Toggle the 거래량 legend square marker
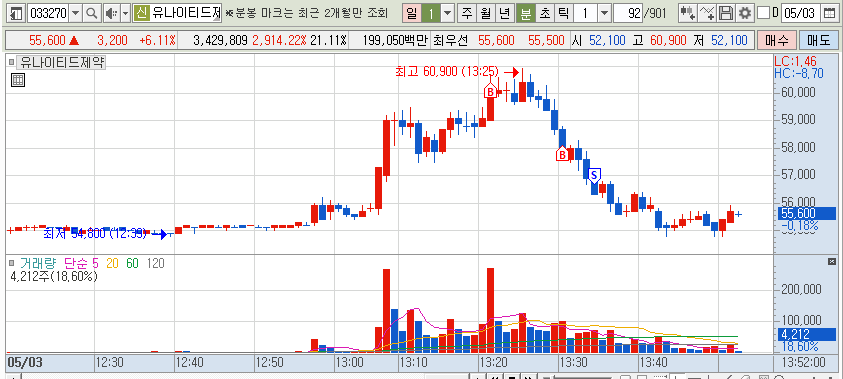The height and width of the screenshot is (379, 843). [x=12, y=263]
